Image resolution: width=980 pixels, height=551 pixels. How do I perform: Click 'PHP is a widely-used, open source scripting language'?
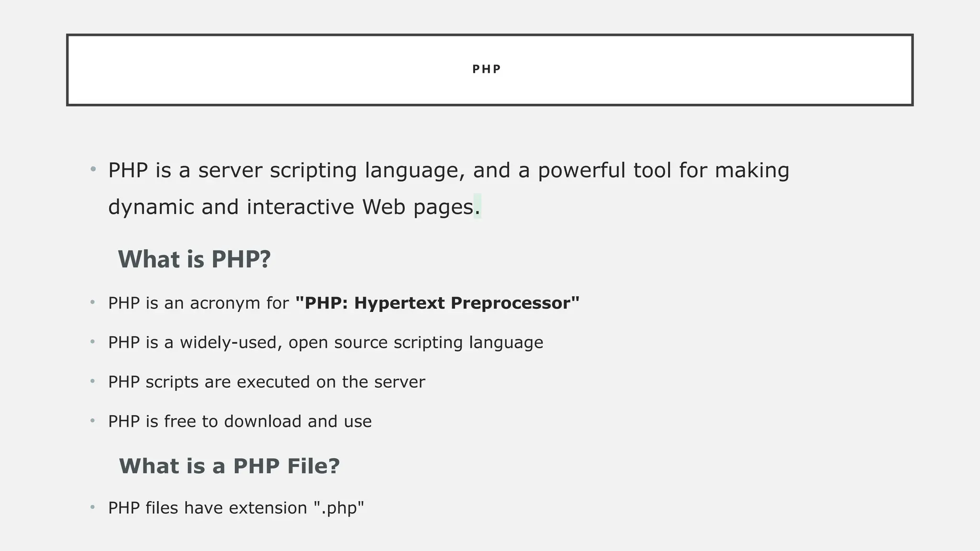click(x=326, y=342)
